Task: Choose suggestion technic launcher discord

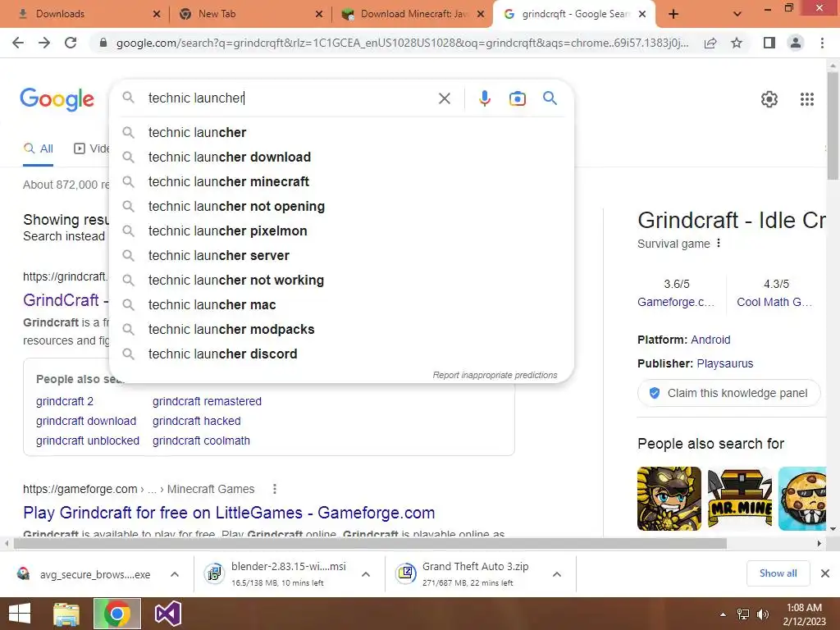Action: tap(341, 354)
